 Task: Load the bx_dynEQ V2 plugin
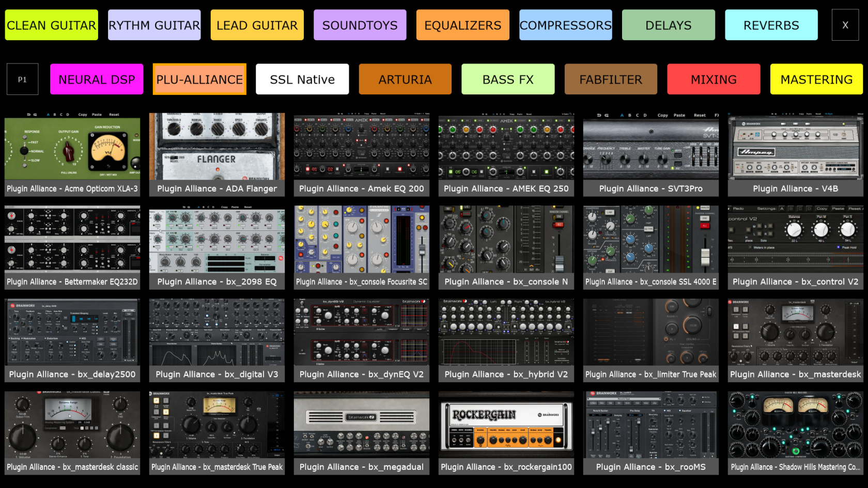pos(362,340)
